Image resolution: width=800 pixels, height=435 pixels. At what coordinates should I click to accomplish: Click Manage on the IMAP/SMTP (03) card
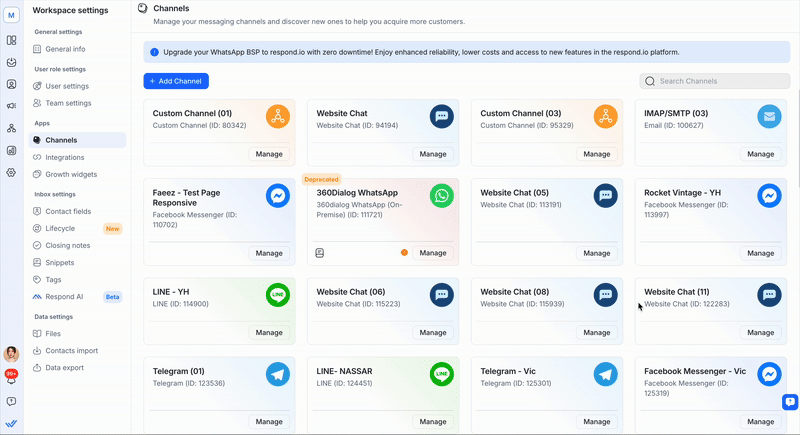click(760, 154)
